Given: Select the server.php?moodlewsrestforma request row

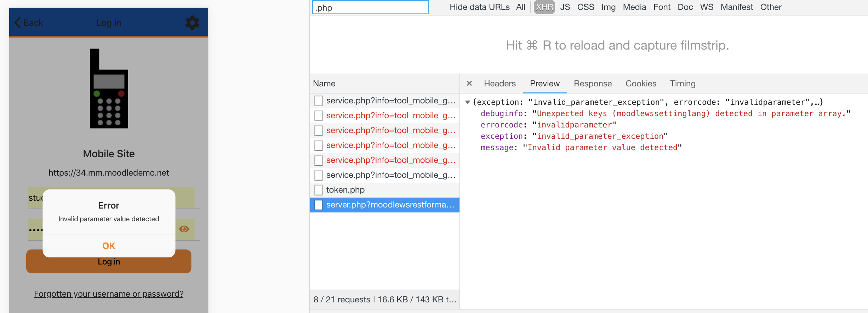Looking at the screenshot, I should click(385, 205).
